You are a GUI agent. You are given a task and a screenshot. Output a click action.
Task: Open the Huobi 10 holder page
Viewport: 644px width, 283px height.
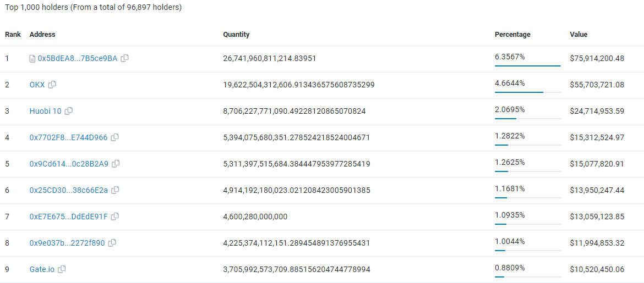[45, 111]
